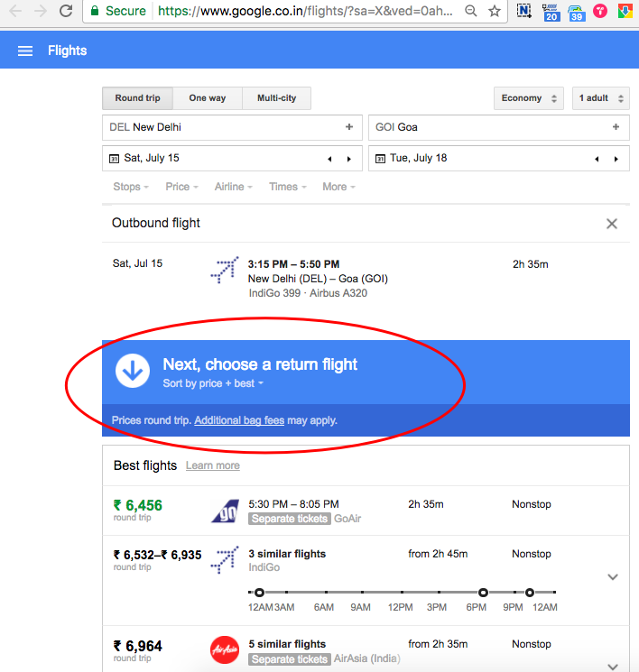Click the zoom magnifier icon in address bar
Viewport: 639px width, 672px height.
[x=471, y=12]
